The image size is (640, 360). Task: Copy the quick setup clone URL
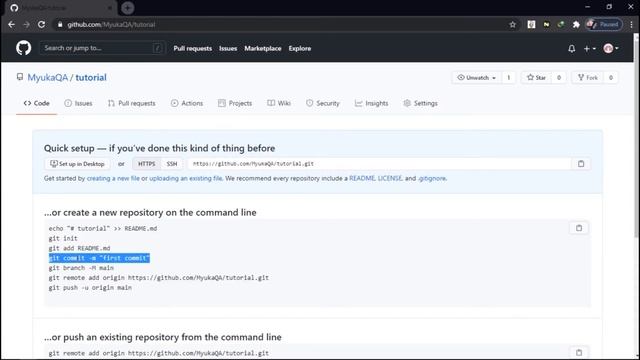[x=581, y=164]
